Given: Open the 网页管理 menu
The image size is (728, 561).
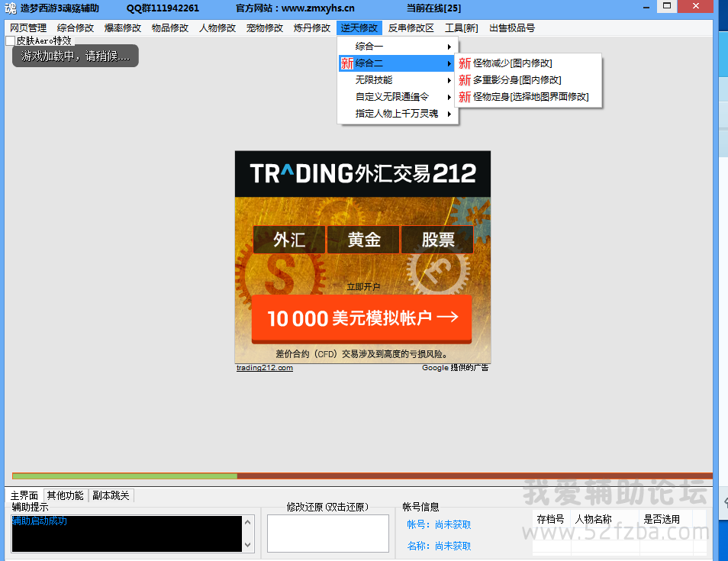Looking at the screenshot, I should 28,28.
